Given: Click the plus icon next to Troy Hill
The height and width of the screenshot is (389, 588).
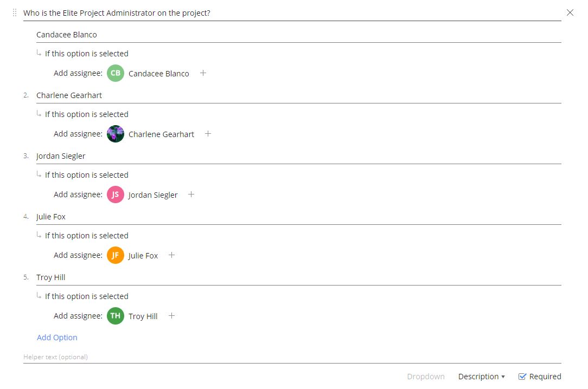Looking at the screenshot, I should pyautogui.click(x=171, y=316).
